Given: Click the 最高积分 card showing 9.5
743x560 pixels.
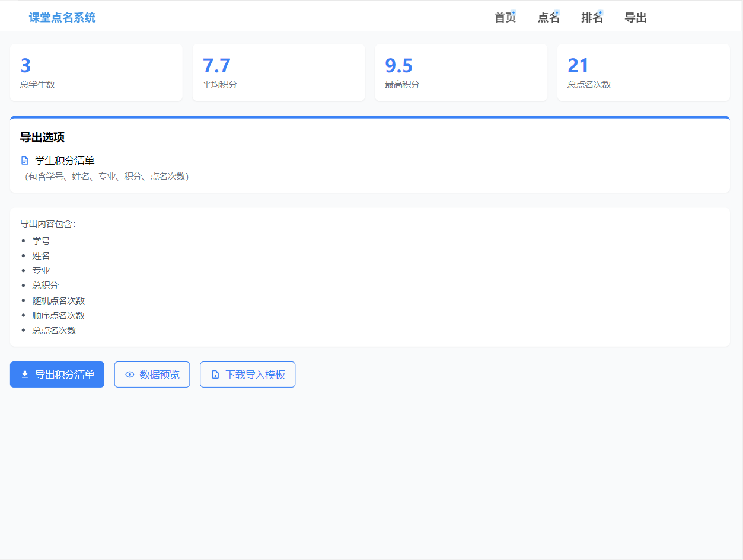Looking at the screenshot, I should coord(461,72).
